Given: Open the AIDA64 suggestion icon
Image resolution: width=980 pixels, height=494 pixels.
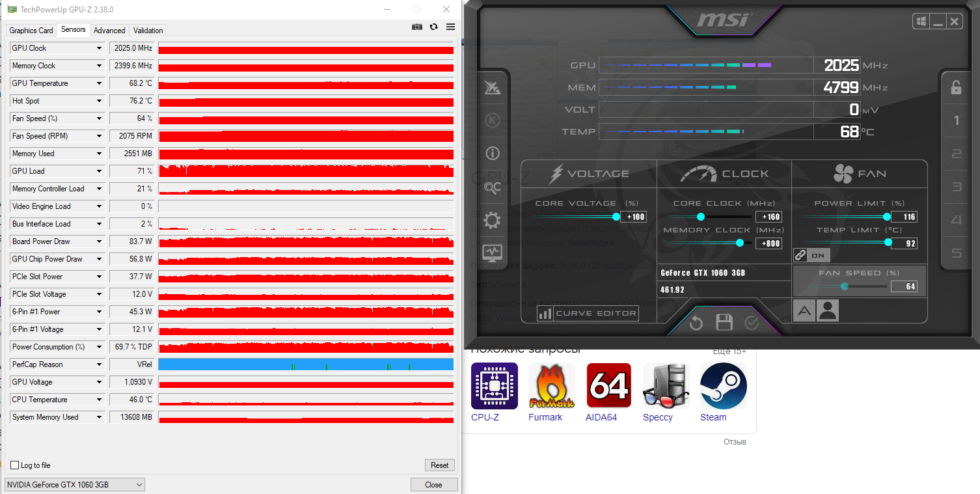Looking at the screenshot, I should tap(609, 386).
